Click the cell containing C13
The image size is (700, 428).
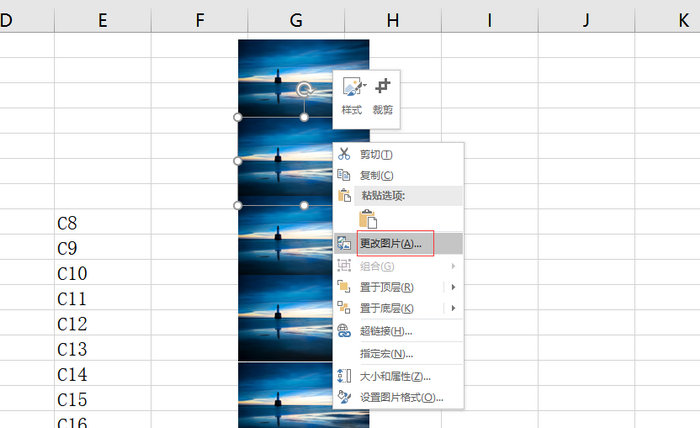point(103,348)
